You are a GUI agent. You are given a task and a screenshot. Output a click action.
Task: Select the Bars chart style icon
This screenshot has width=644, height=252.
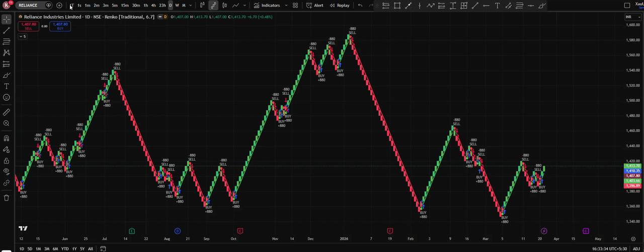(x=202, y=6)
